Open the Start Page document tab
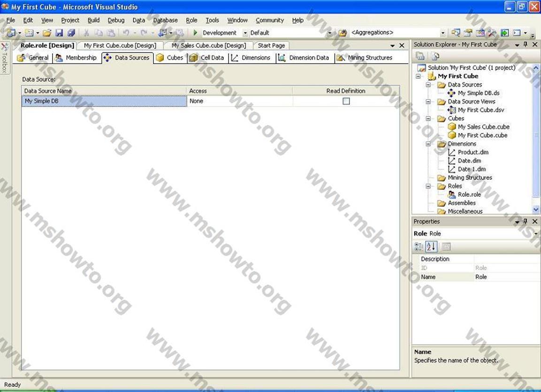The width and height of the screenshot is (541, 392). (271, 46)
